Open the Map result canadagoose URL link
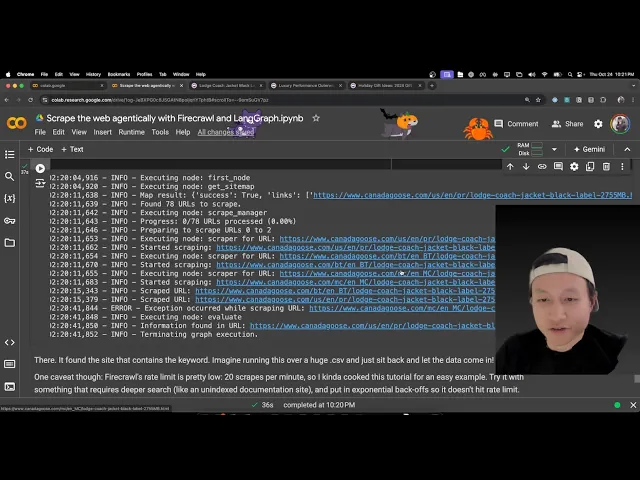640x480 pixels. coord(472,195)
